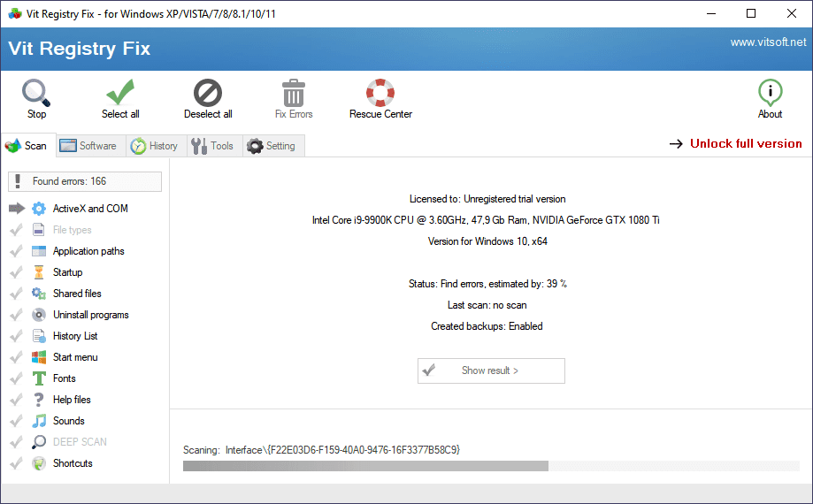This screenshot has width=813, height=504.
Task: Click the Licensed to: Unregistered text
Action: click(487, 199)
